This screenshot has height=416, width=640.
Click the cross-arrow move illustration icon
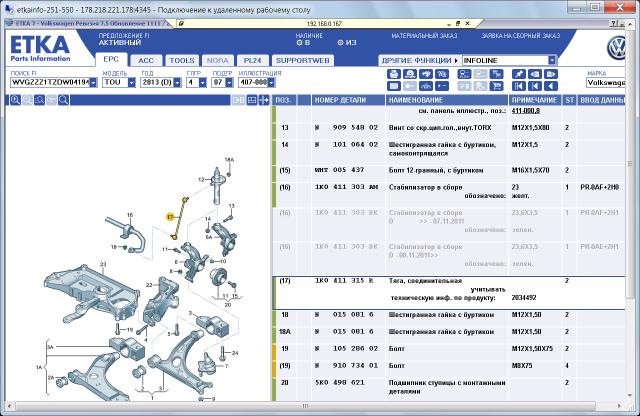pos(264,100)
